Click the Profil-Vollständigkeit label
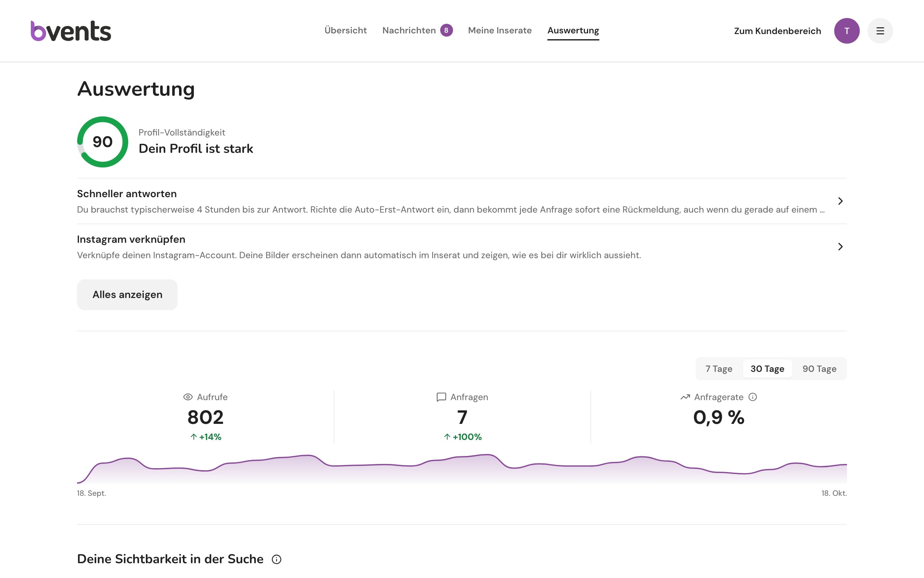924x578 pixels. 182,132
